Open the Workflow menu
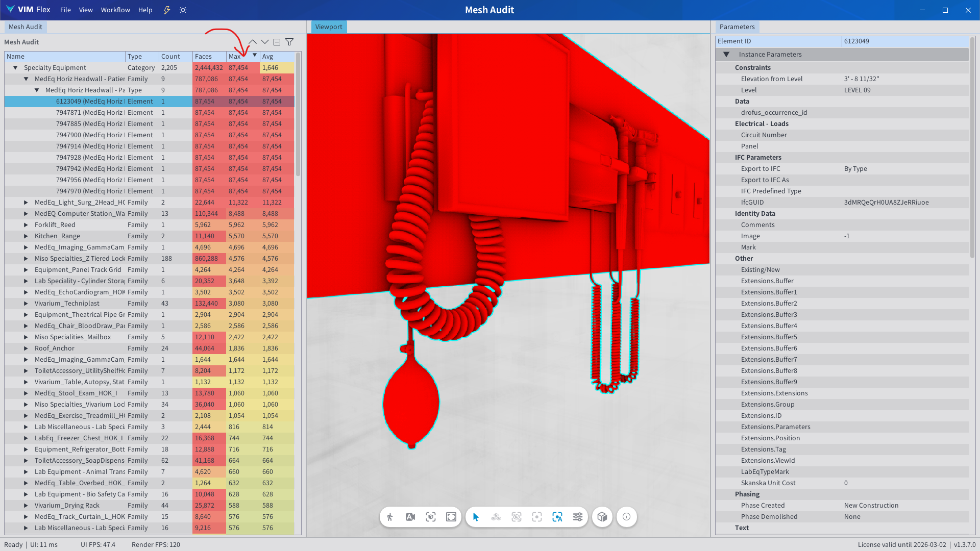This screenshot has height=551, width=980. (x=115, y=10)
